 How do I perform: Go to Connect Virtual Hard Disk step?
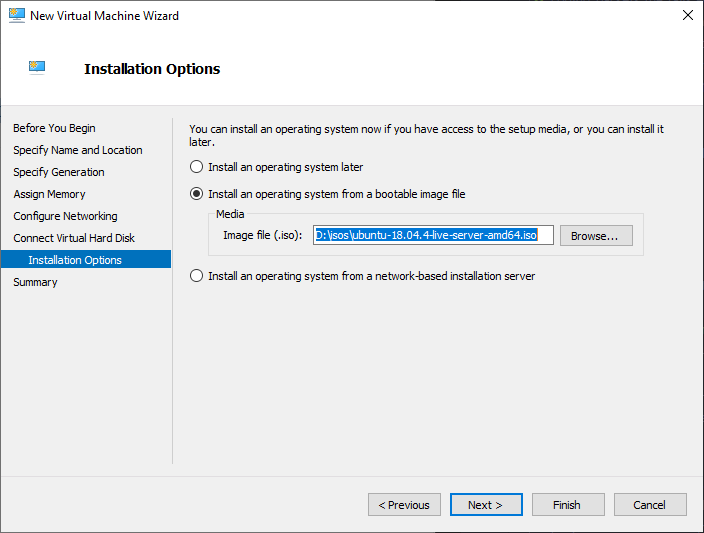pyautogui.click(x=74, y=238)
